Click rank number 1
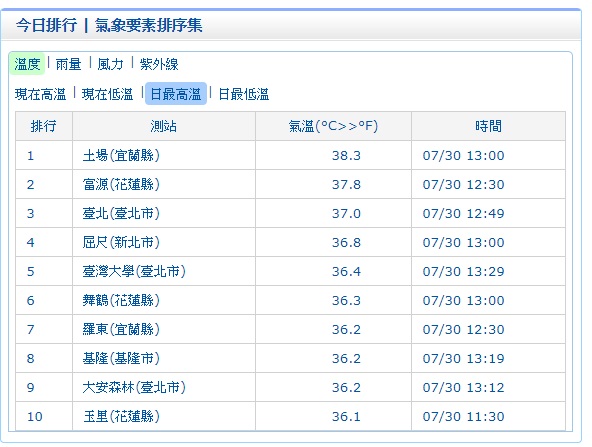592x447 pixels. [30, 156]
